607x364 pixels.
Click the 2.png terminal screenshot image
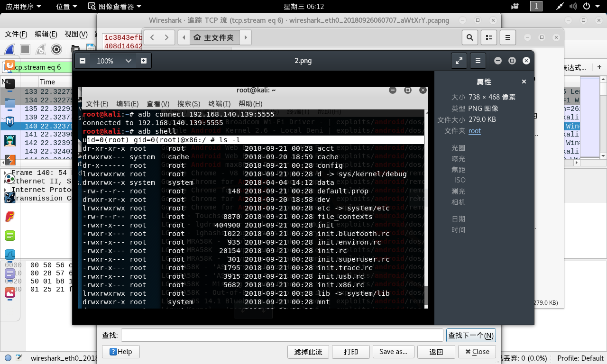click(253, 198)
